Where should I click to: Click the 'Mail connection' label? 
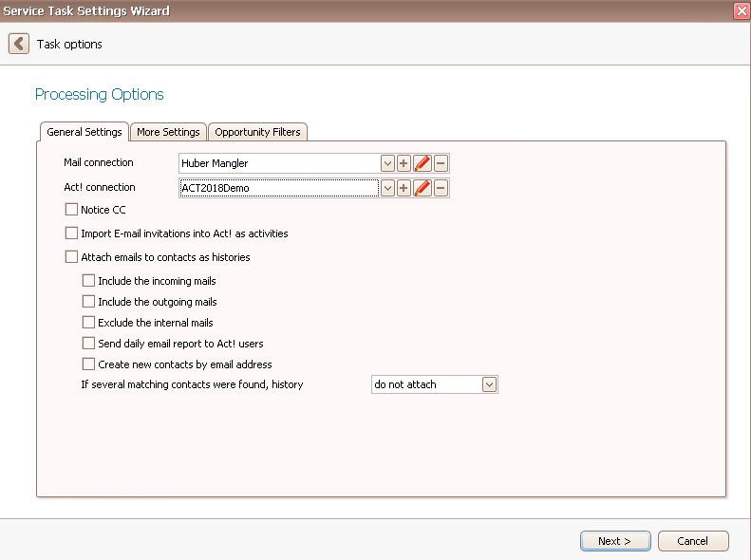(x=99, y=162)
